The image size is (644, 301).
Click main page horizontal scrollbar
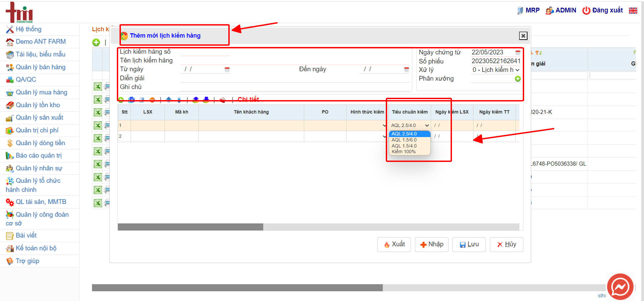pyautogui.click(x=237, y=288)
